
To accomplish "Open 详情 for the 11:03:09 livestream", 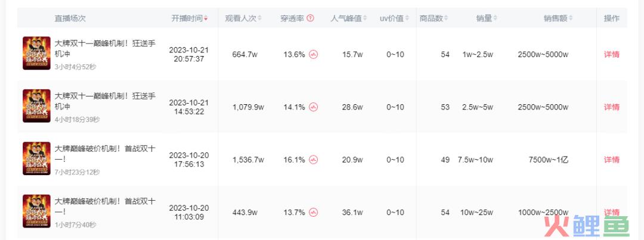I will point(612,212).
